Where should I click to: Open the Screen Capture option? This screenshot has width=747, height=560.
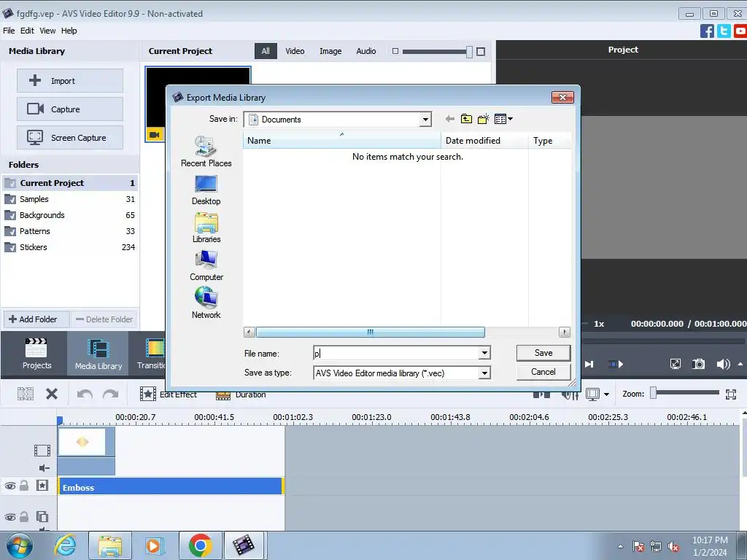tap(70, 138)
